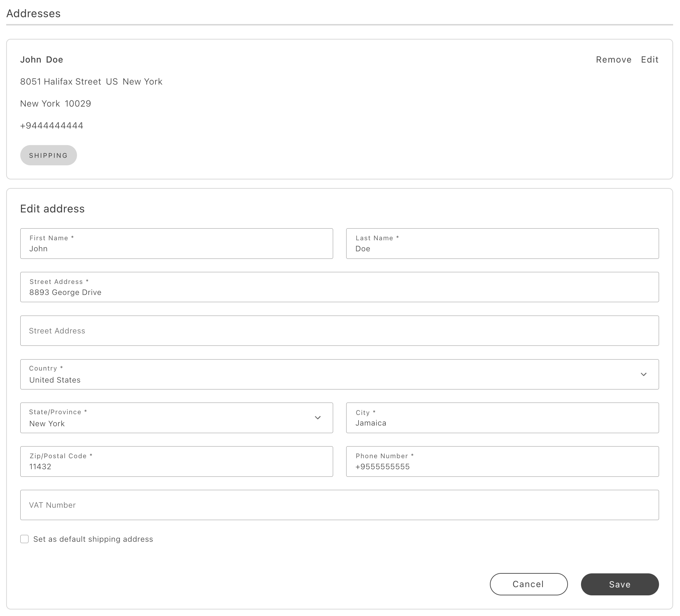This screenshot has height=616, width=680.
Task: Click the Edit link for John Doe's address
Action: 650,59
